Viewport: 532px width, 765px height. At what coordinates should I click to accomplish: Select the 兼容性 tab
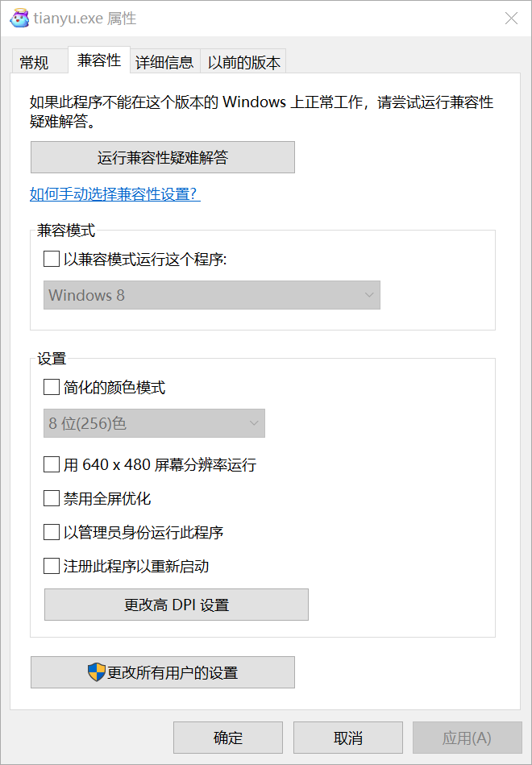(99, 60)
